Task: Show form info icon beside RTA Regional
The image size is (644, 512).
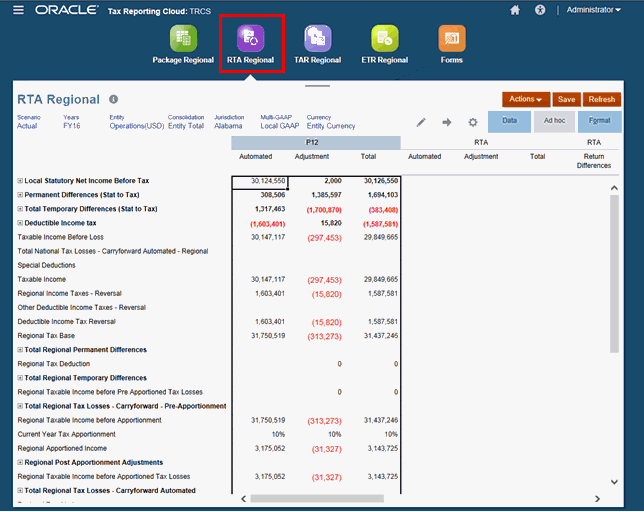Action: (x=113, y=99)
